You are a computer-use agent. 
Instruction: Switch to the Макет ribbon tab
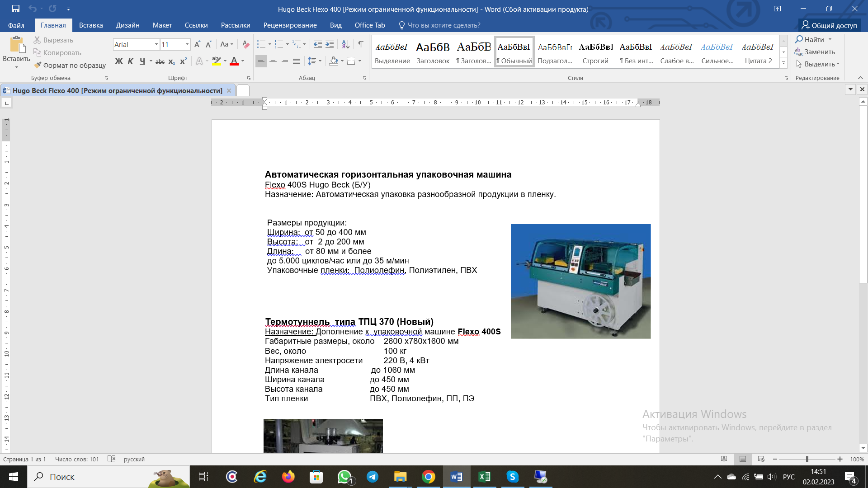click(162, 25)
